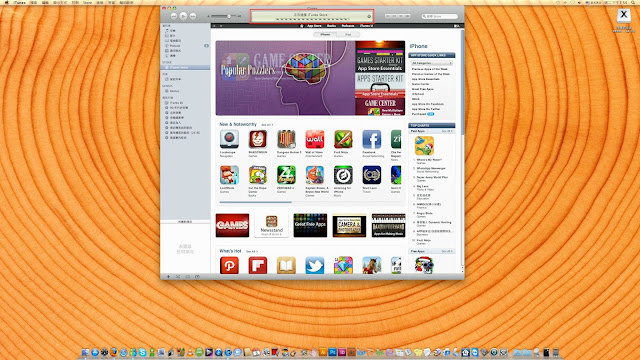Select the iPad segment toggle
Viewport: 640px width, 360px height.
coord(348,35)
